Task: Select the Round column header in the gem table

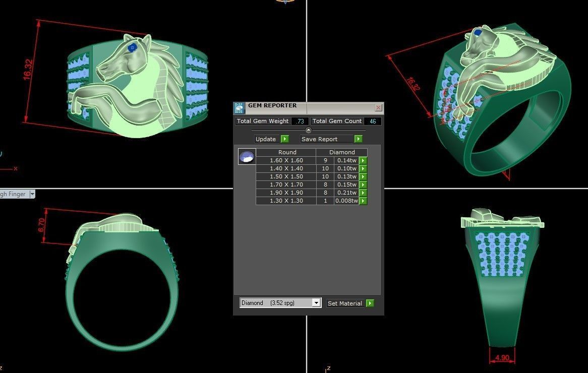Action: [x=287, y=152]
